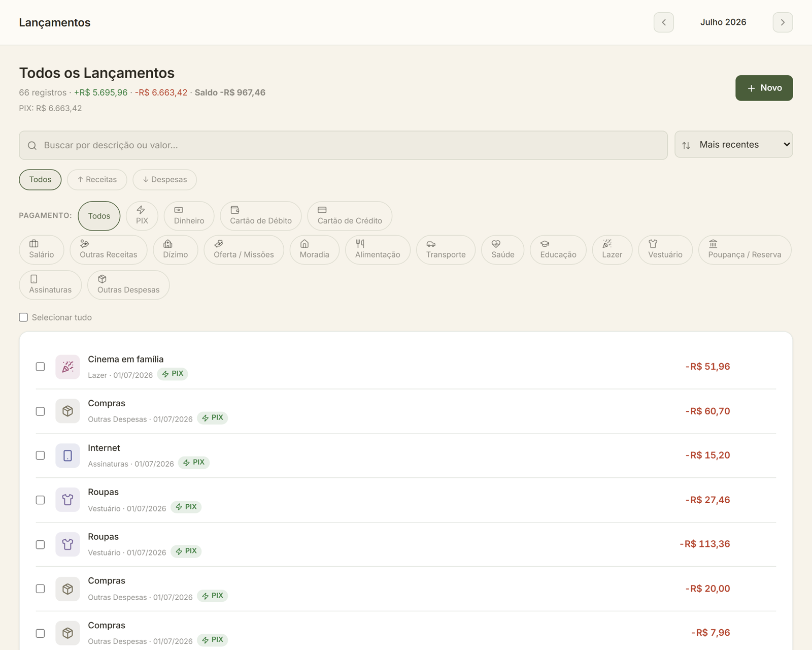Switch to the Receitas tab
Screen dimensions: 812x650
[97, 180]
